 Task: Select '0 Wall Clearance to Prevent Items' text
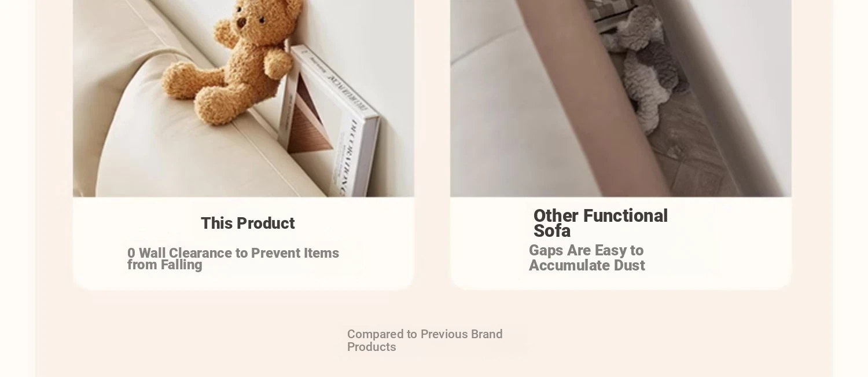click(x=233, y=253)
